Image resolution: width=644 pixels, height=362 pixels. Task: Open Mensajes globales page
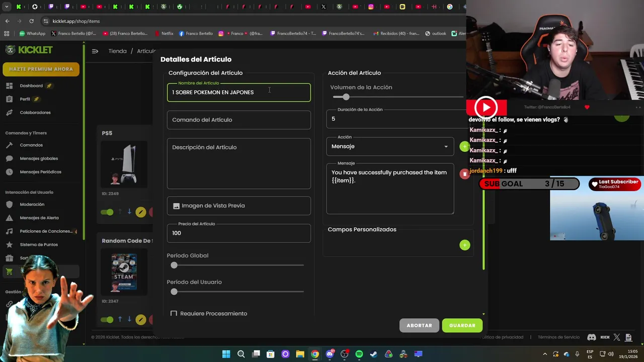click(x=39, y=158)
